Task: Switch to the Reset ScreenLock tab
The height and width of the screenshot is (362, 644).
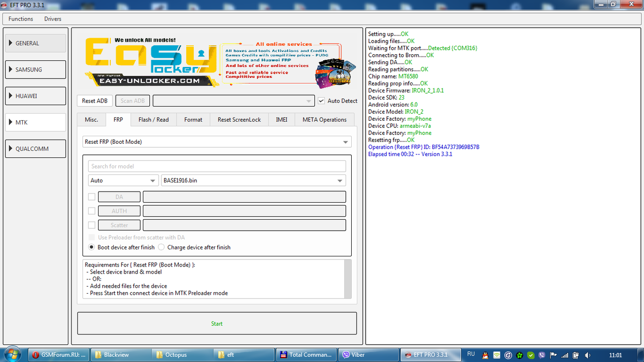Action: [239, 120]
